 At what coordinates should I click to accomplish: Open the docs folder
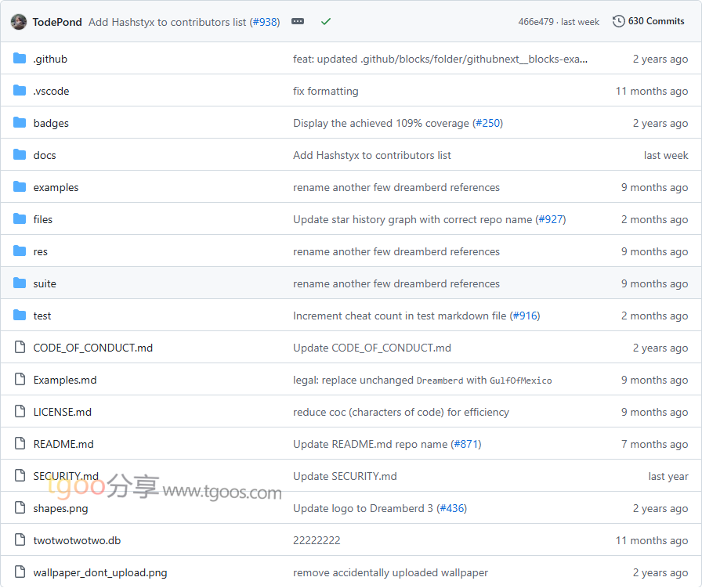pos(45,155)
